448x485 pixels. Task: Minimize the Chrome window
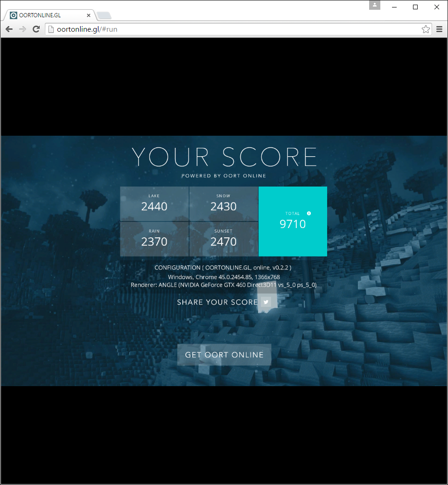point(394,7)
